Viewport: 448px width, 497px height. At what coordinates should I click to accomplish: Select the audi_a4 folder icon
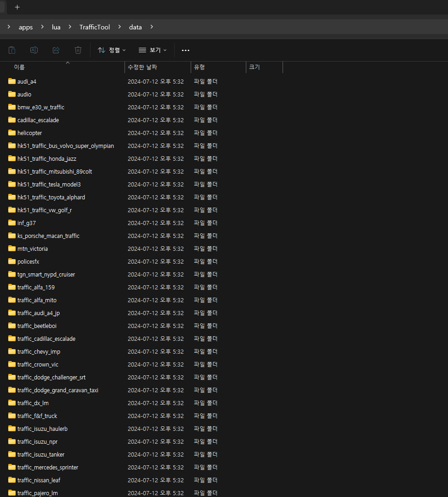pyautogui.click(x=12, y=81)
